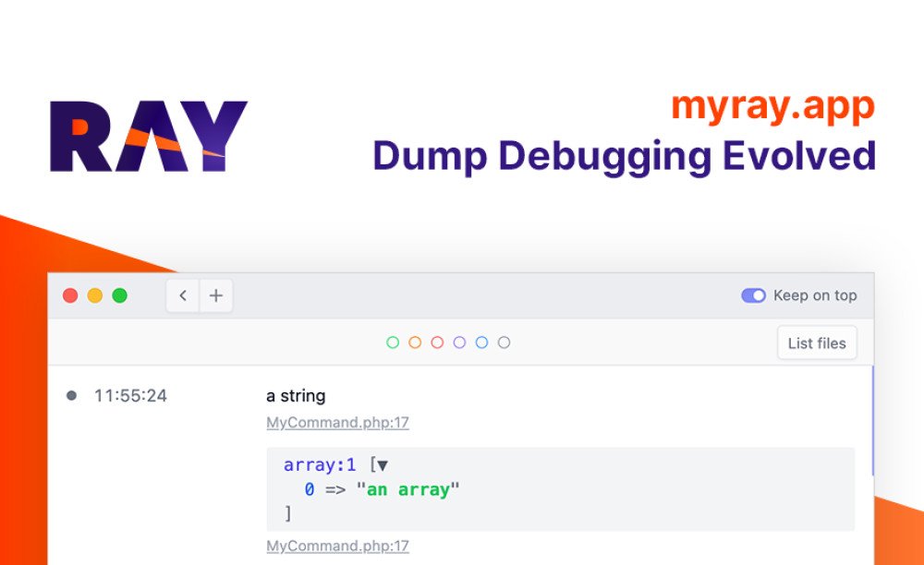Toggle the Keep on top switch
This screenshot has width=924, height=565.
coord(753,295)
